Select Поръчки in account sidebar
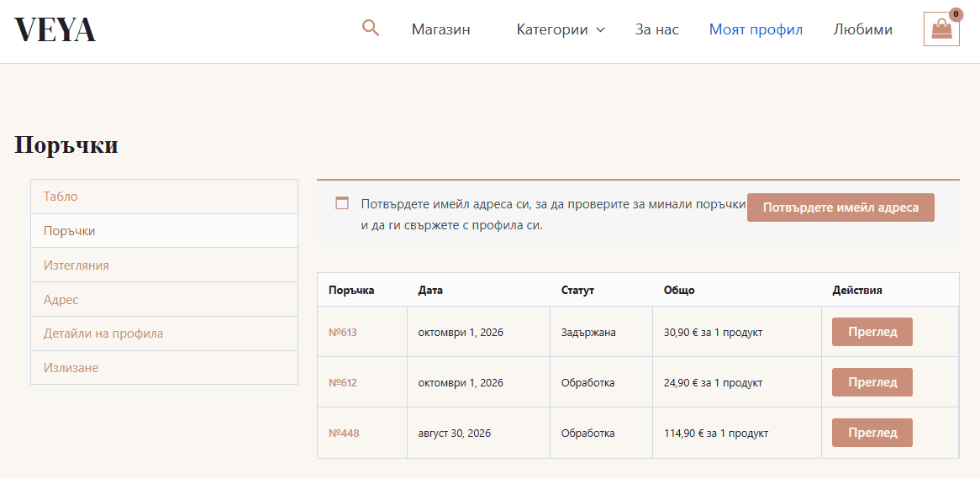Viewport: 980px width, 478px height. (x=165, y=231)
